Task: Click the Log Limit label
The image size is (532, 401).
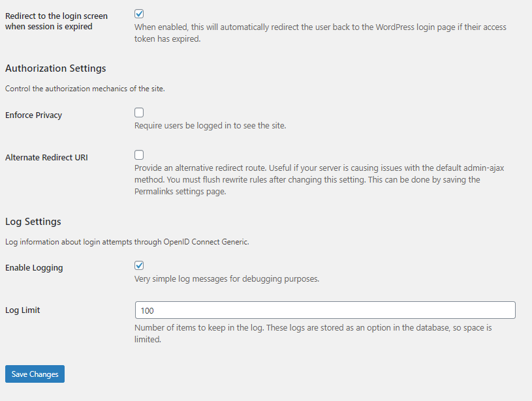Action: [x=23, y=310]
